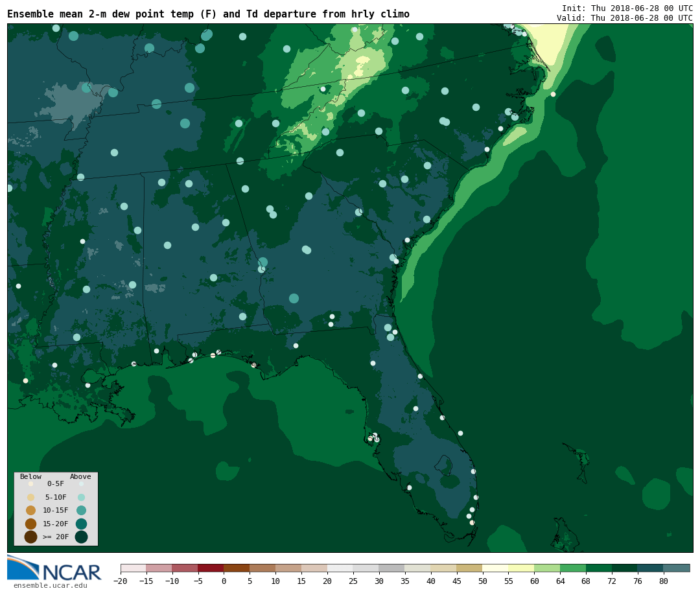Select the 64 to 68 green swatch

pos(574,568)
